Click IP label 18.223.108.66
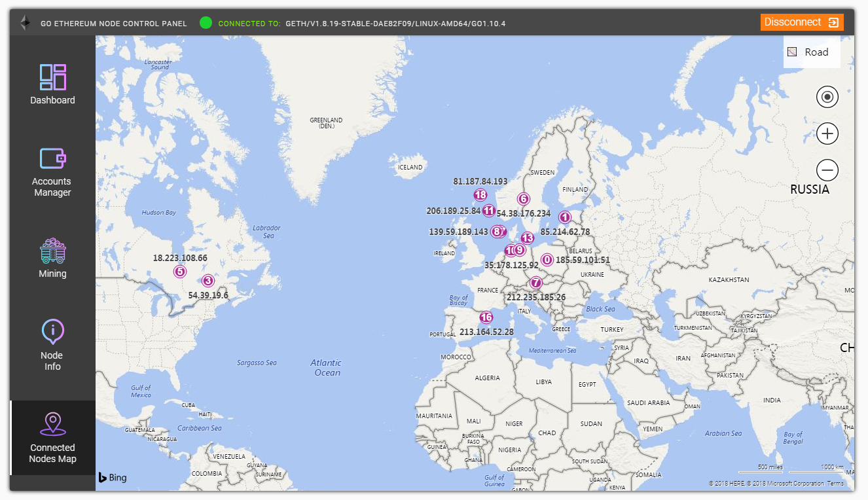The image size is (868, 500). pos(180,258)
